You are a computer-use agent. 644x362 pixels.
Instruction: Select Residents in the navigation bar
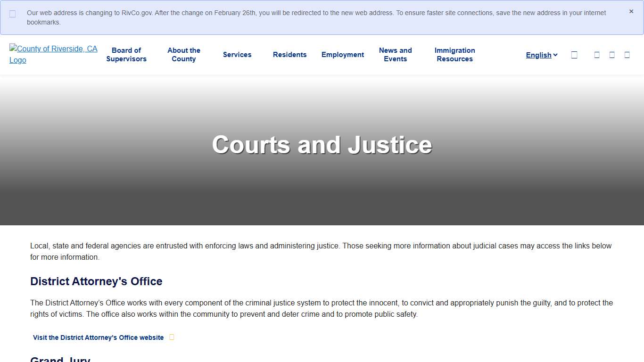(289, 55)
